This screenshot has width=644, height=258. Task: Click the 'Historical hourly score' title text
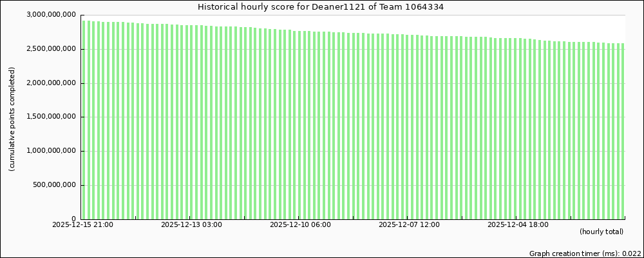click(251, 7)
